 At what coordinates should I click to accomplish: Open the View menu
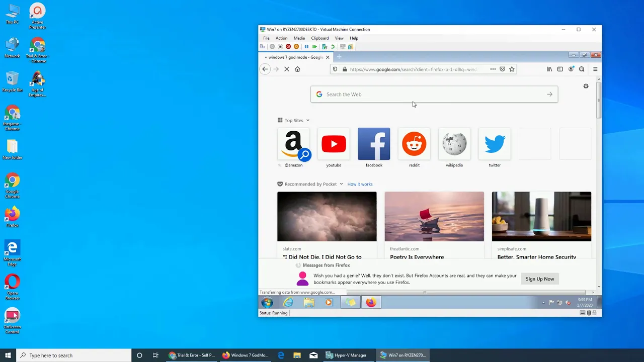[339, 38]
